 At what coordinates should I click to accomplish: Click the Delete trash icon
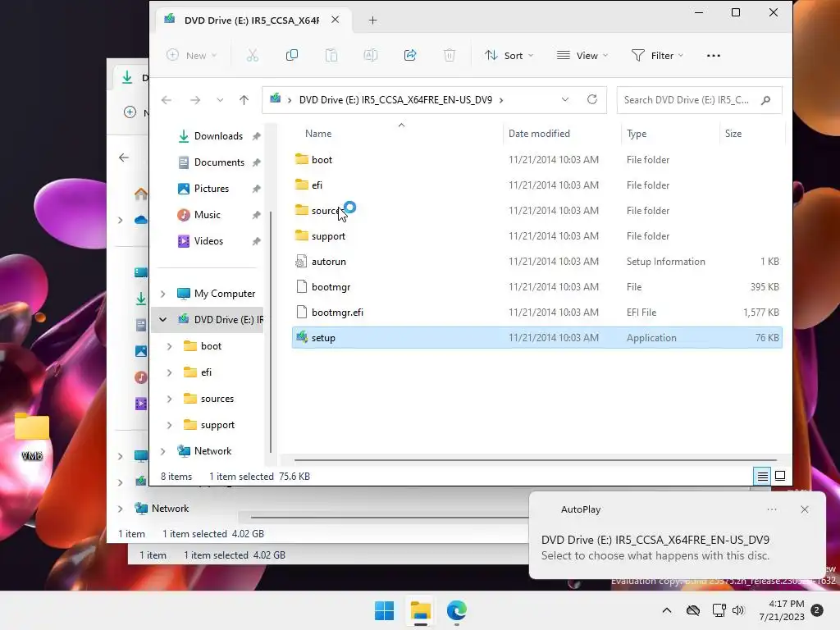(450, 55)
